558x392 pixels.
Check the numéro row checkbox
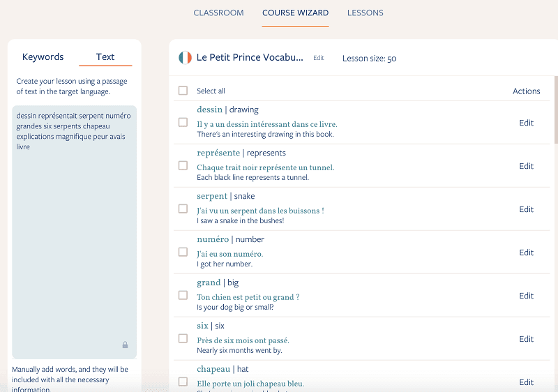183,252
